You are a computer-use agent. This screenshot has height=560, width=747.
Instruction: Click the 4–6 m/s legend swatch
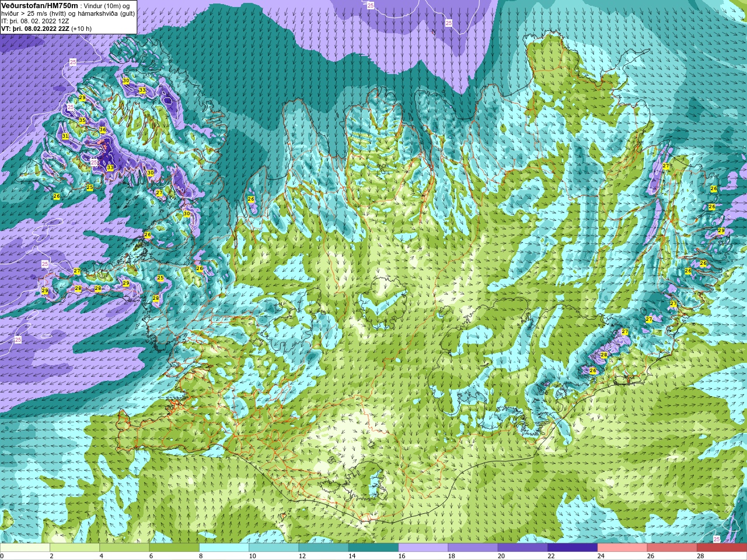124,548
